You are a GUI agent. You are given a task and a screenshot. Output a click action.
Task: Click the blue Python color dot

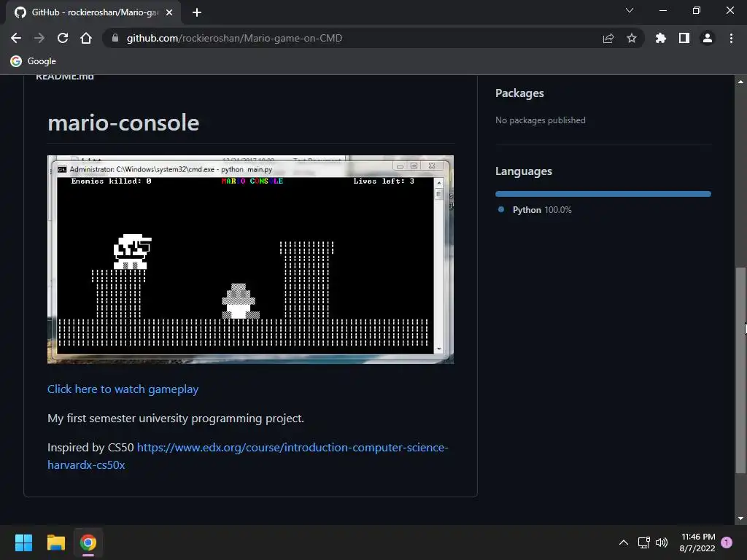[x=501, y=209]
